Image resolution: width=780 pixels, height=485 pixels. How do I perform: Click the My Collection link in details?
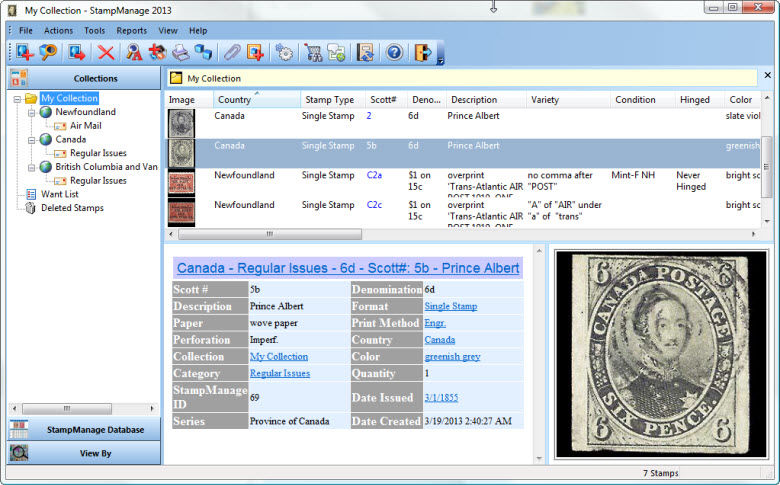pos(279,357)
